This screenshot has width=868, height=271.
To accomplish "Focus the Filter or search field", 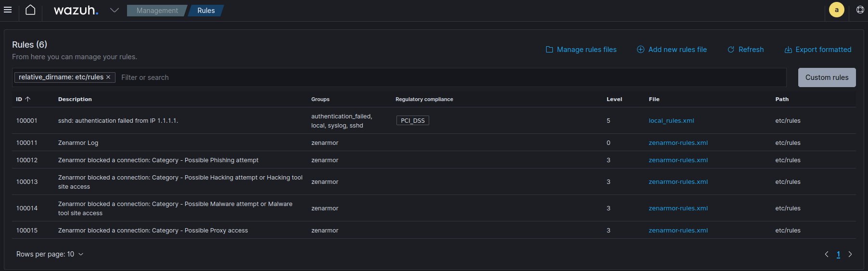I will [x=433, y=77].
